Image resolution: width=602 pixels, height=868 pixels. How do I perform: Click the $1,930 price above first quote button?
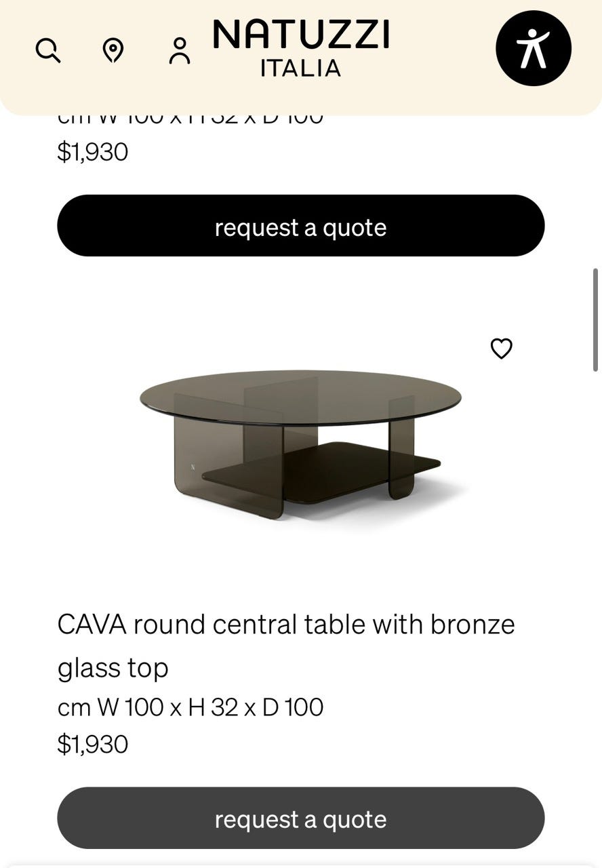93,151
